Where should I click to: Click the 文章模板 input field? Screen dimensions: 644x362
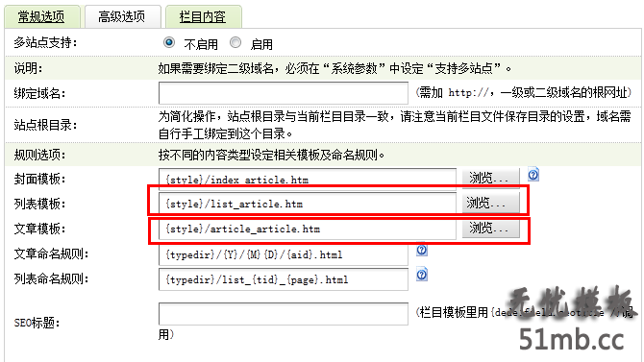[308, 229]
